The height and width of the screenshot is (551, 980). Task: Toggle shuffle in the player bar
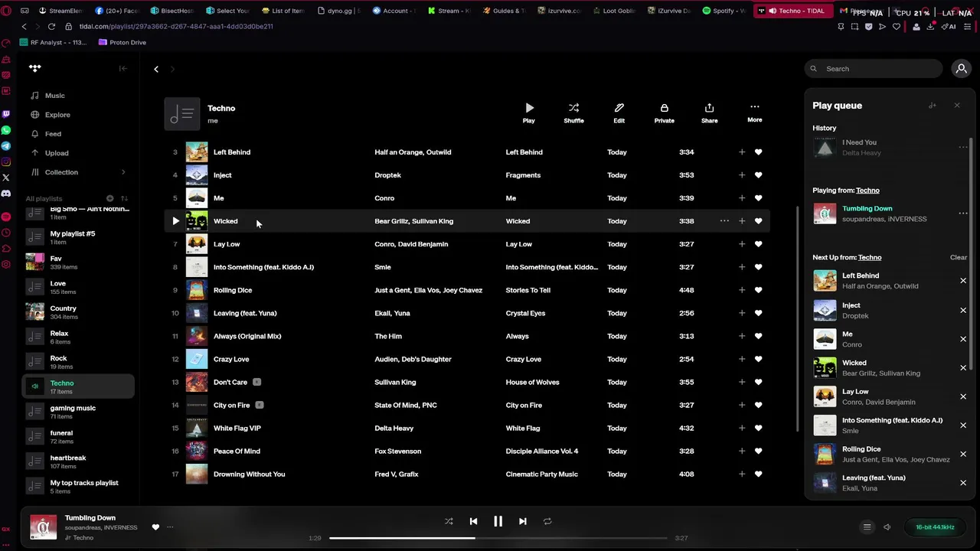click(449, 521)
